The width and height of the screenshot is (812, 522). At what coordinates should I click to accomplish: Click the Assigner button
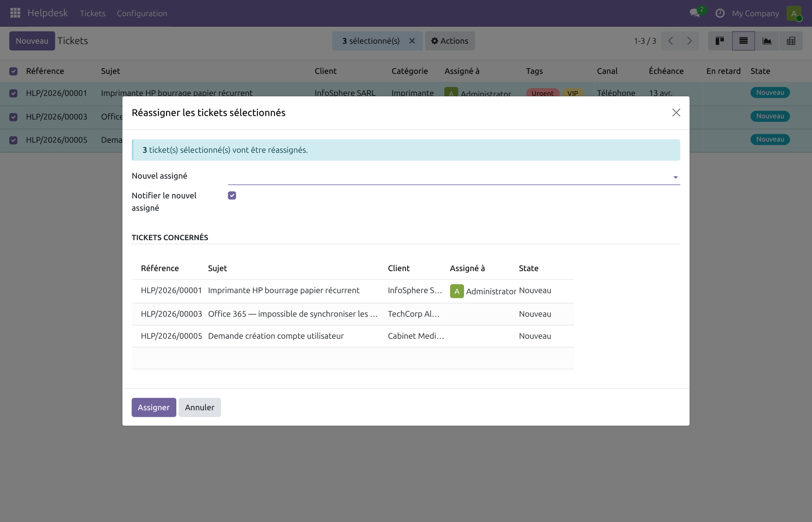click(x=154, y=407)
